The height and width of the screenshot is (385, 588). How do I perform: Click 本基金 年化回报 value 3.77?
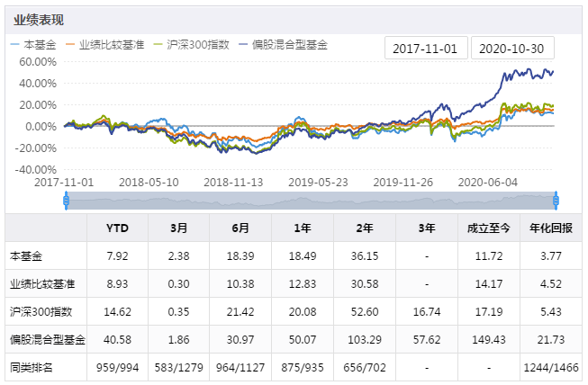click(x=551, y=256)
